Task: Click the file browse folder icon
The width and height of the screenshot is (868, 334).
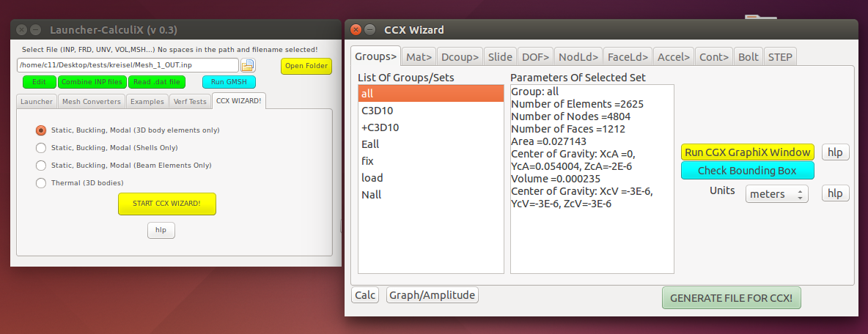Action: pos(248,65)
